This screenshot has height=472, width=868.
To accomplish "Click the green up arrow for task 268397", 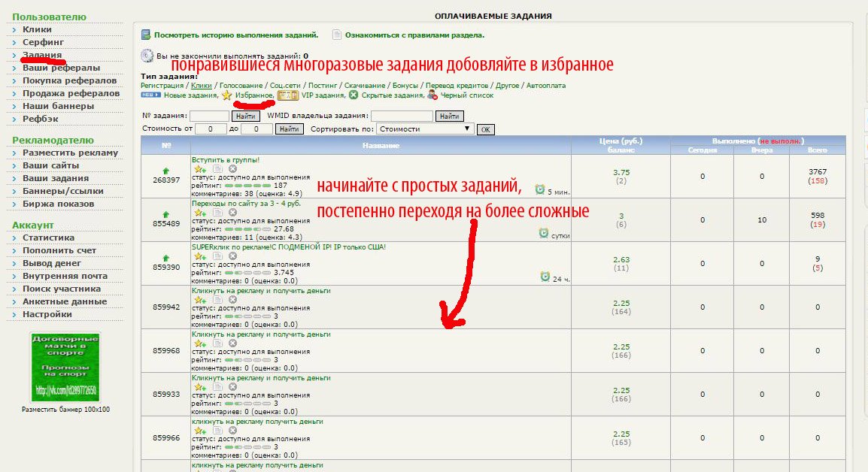I will coord(166,171).
